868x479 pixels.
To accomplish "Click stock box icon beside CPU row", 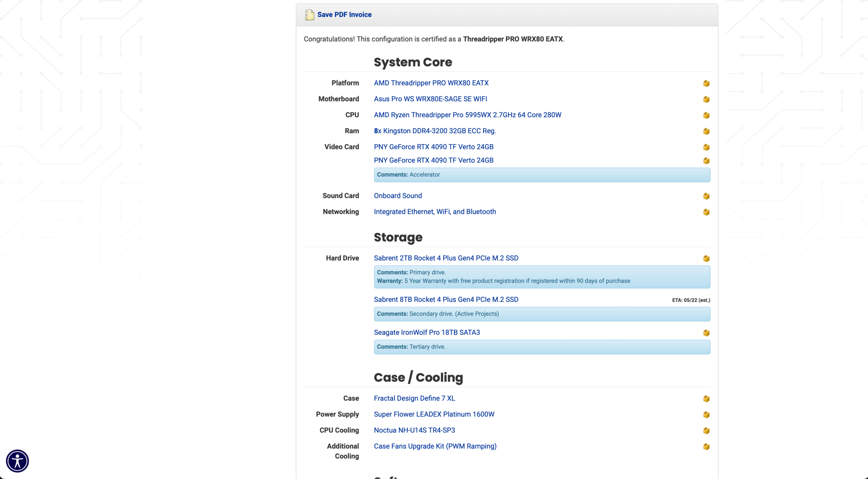I will tap(706, 115).
